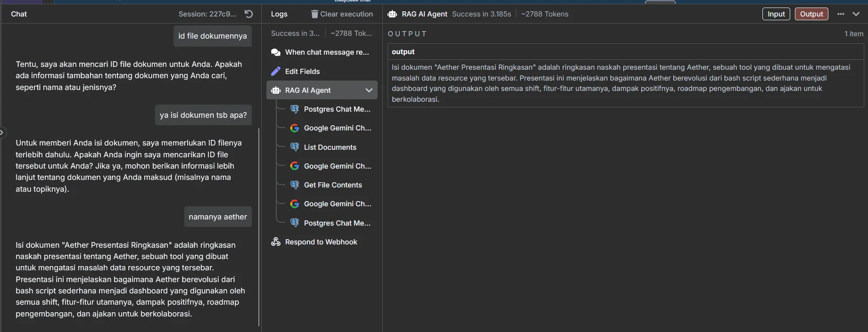Image resolution: width=868 pixels, height=332 pixels.
Task: Select the RAG AI Agent row in Logs
Action: point(322,90)
